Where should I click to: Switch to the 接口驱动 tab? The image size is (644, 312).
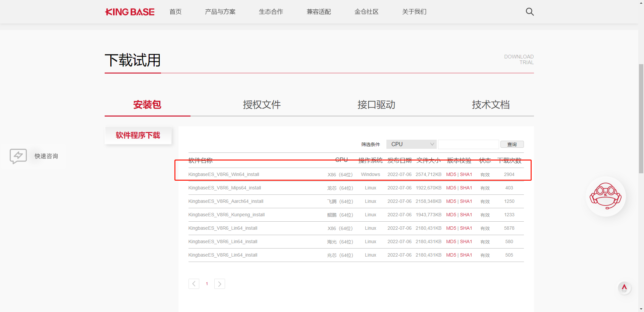[x=376, y=105]
